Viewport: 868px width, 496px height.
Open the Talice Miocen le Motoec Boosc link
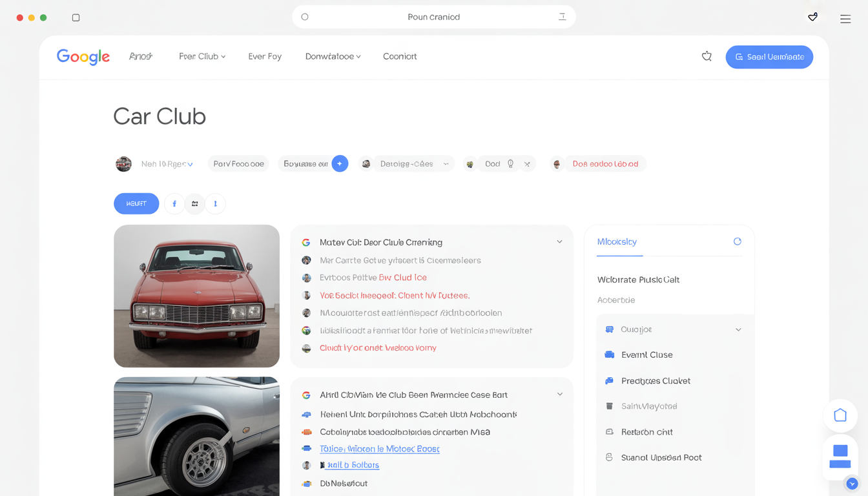(379, 449)
